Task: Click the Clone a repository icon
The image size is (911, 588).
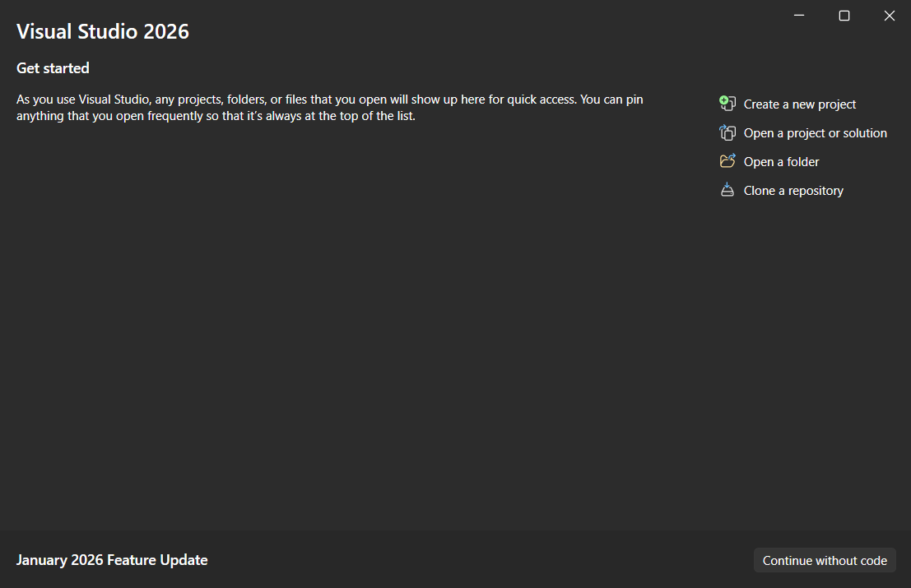Action: tap(727, 190)
